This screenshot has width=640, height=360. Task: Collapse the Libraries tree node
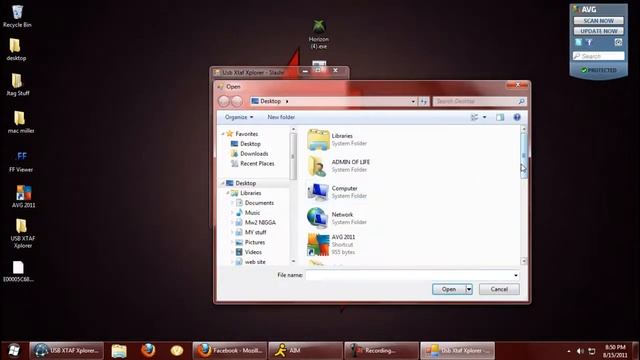click(228, 193)
